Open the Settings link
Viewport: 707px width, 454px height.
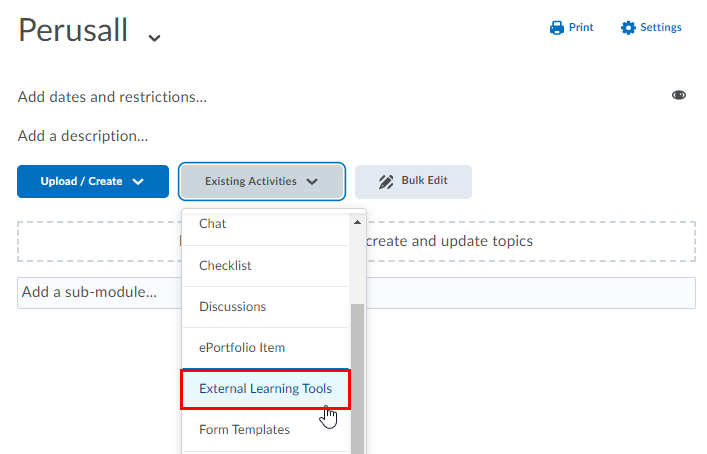point(661,28)
